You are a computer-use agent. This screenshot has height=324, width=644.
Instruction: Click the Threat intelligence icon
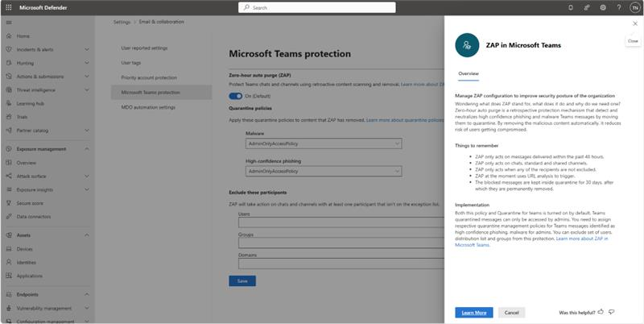click(9, 90)
